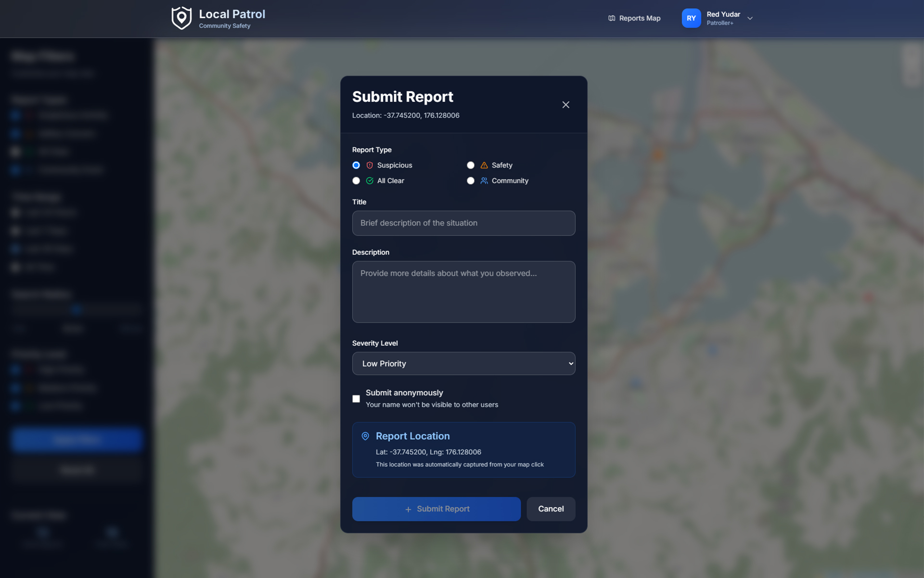Click inside the Description text area
Image resolution: width=924 pixels, height=578 pixels.
[463, 292]
